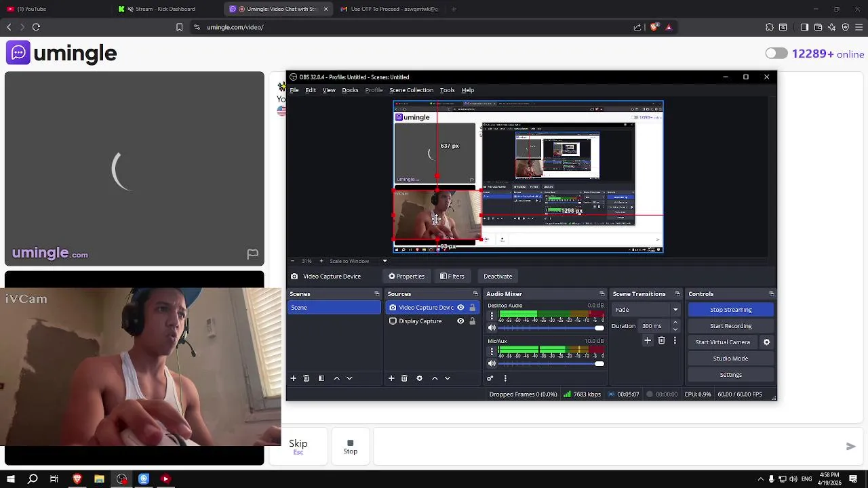Toggle Display Capture visibility eye
This screenshot has height=488, width=868.
(460, 321)
